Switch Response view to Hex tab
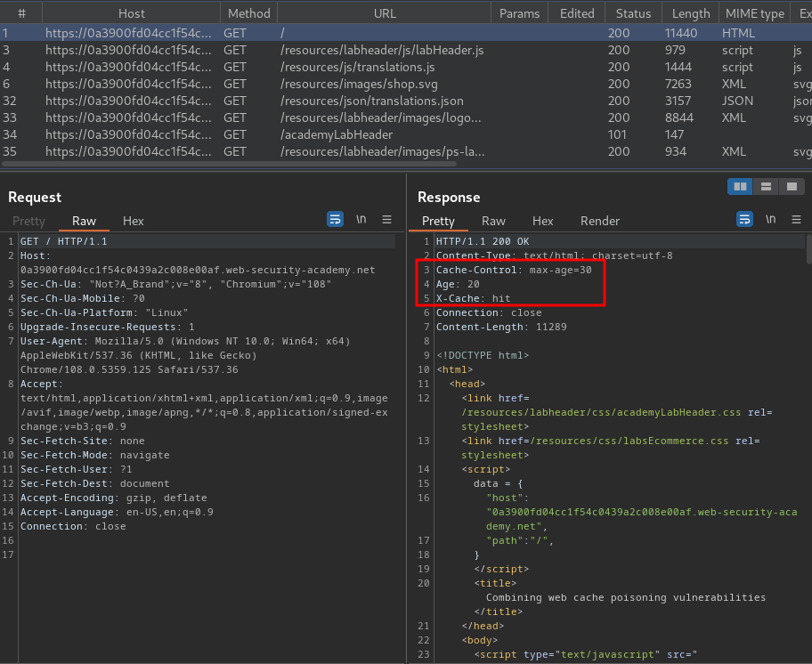 pos(543,221)
